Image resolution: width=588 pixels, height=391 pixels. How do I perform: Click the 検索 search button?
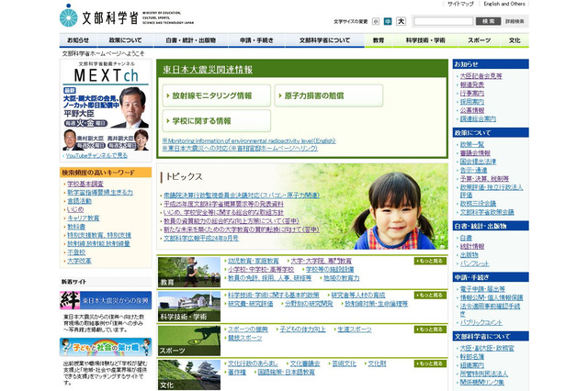[x=488, y=21]
